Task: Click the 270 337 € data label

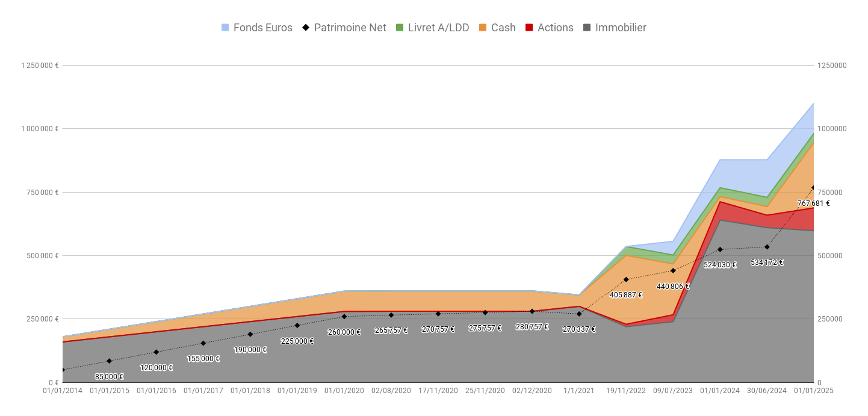Action: (579, 329)
